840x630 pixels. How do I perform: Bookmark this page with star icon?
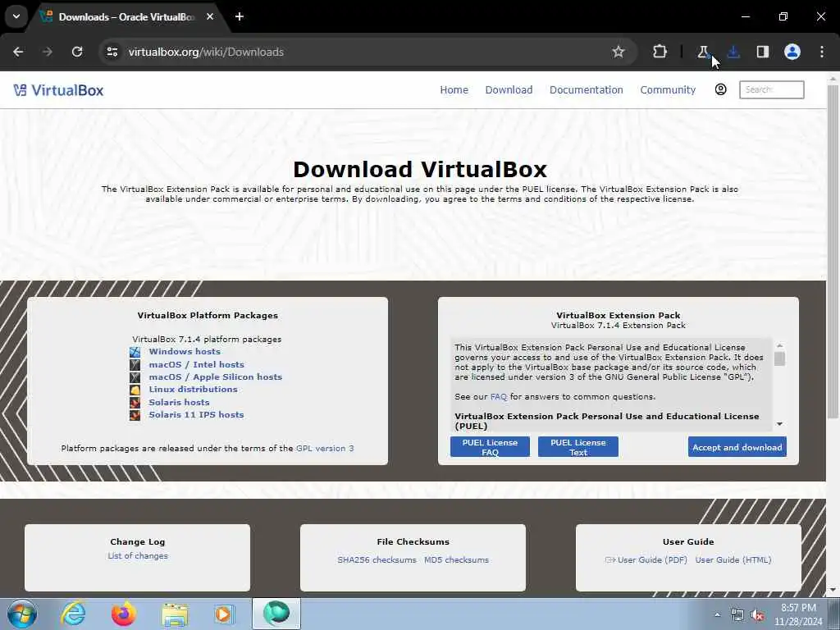[619, 52]
